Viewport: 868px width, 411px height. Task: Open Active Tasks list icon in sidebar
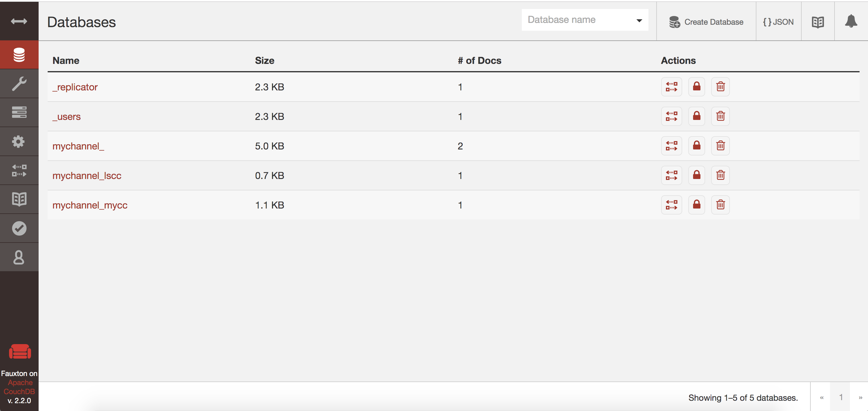click(x=19, y=112)
